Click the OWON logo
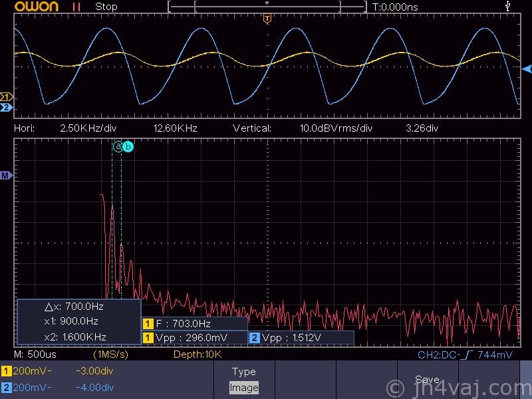The height and width of the screenshot is (399, 532). pyautogui.click(x=37, y=7)
